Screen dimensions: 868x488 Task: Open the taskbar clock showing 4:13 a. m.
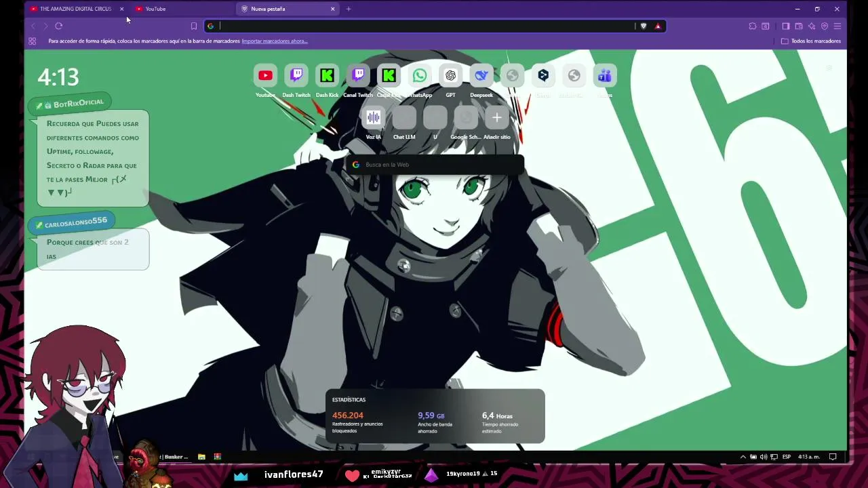pyautogui.click(x=809, y=457)
